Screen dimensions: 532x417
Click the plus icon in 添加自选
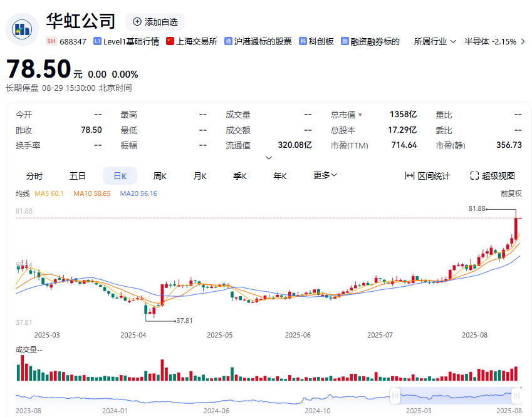click(137, 22)
